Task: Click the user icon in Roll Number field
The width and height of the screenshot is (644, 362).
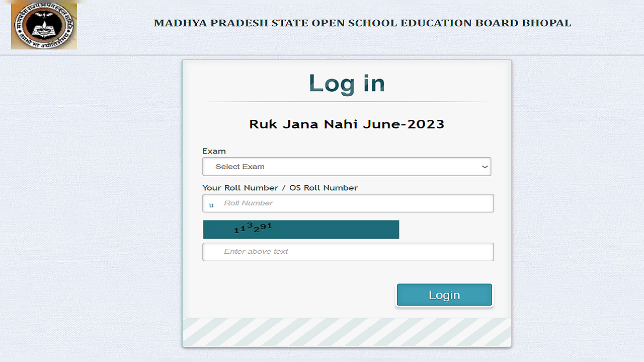Action: (211, 205)
